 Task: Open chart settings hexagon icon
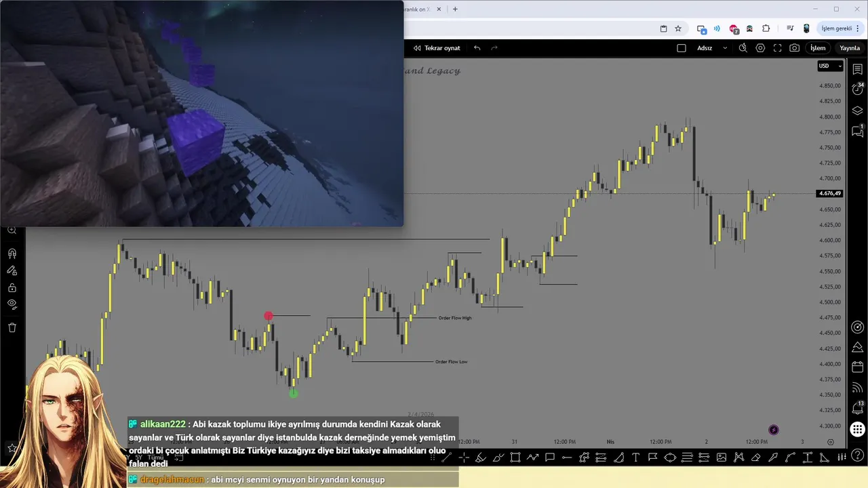[x=760, y=48]
